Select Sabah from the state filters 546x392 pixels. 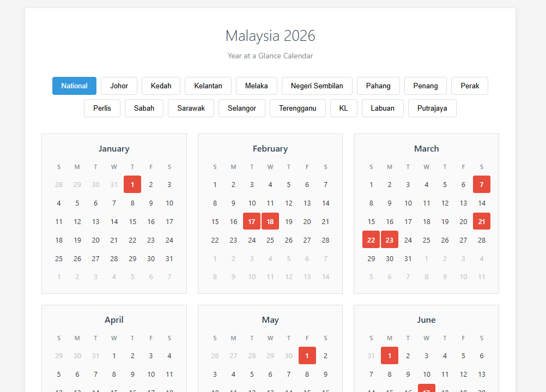tap(144, 108)
